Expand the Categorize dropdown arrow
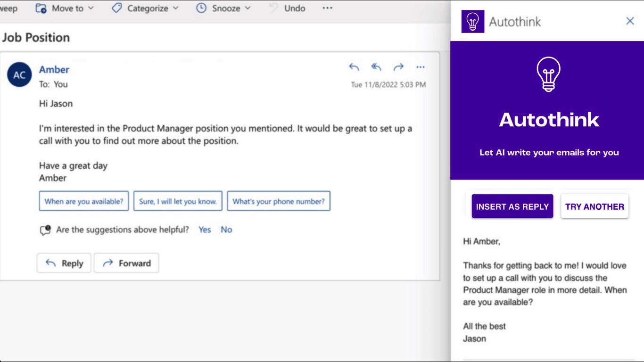The image size is (644, 362). tap(176, 8)
